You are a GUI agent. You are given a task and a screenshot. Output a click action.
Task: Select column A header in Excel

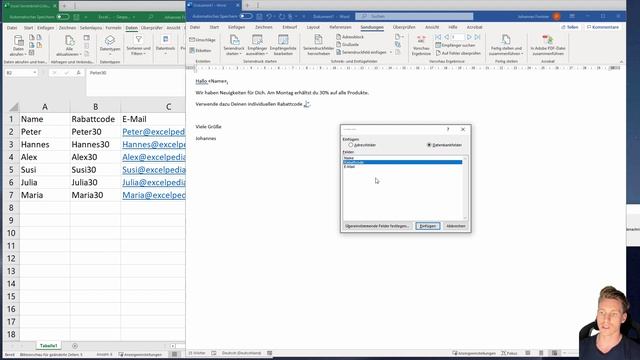tap(44, 107)
